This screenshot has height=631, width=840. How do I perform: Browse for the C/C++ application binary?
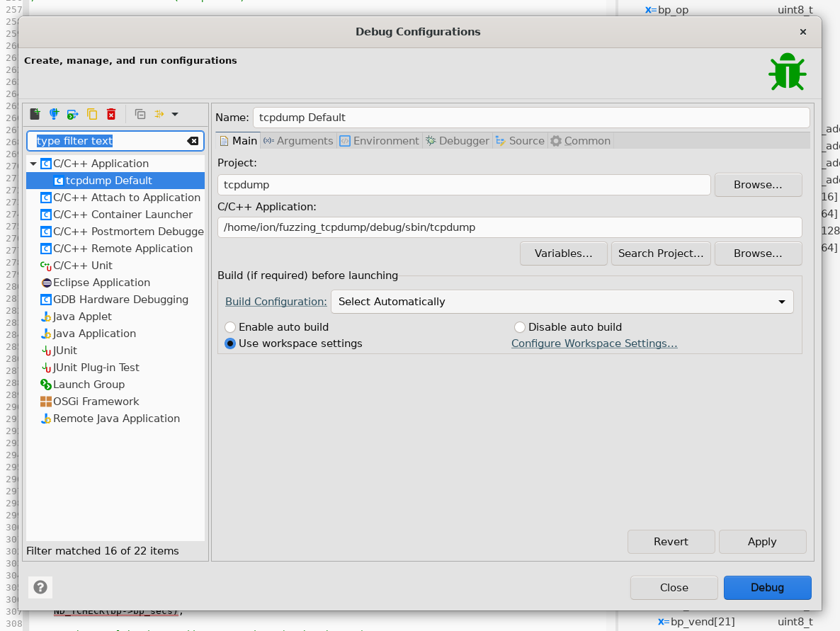(x=758, y=254)
